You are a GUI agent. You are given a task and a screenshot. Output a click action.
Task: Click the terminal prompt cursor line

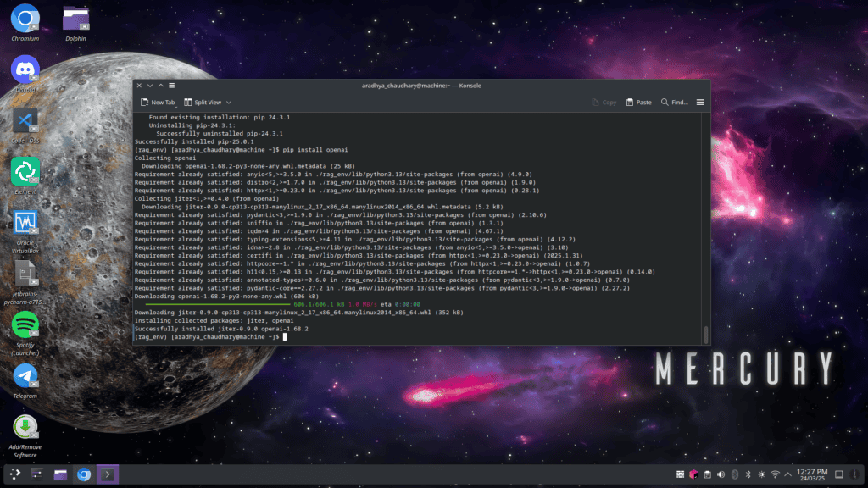[211, 337]
